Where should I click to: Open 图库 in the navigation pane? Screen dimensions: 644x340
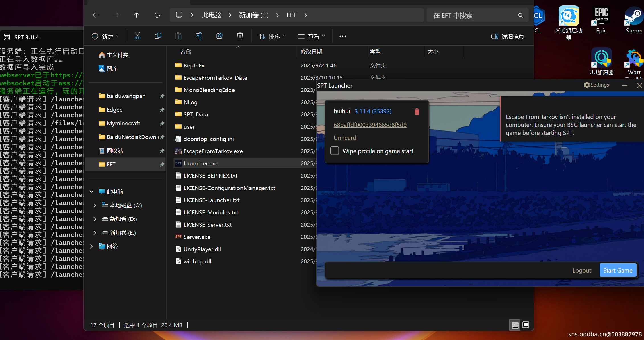(x=108, y=69)
